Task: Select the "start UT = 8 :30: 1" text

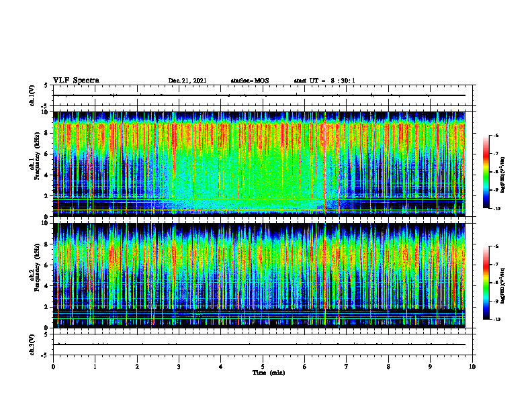Action: 324,81
